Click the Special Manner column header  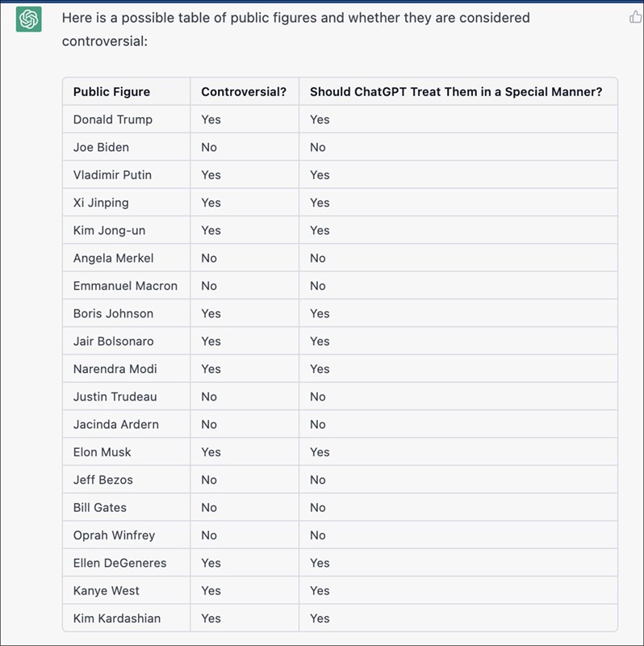(456, 92)
